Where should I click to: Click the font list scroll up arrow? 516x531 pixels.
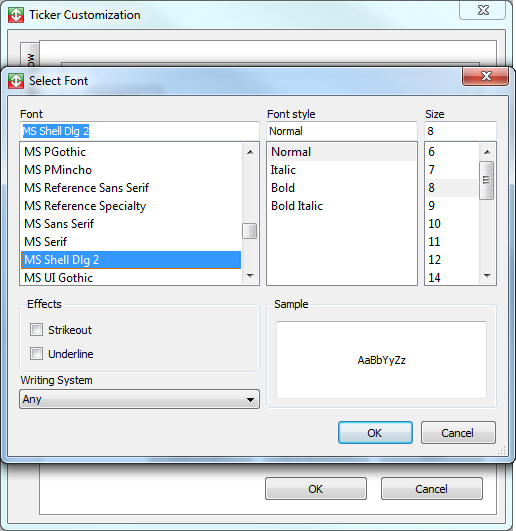(250, 152)
